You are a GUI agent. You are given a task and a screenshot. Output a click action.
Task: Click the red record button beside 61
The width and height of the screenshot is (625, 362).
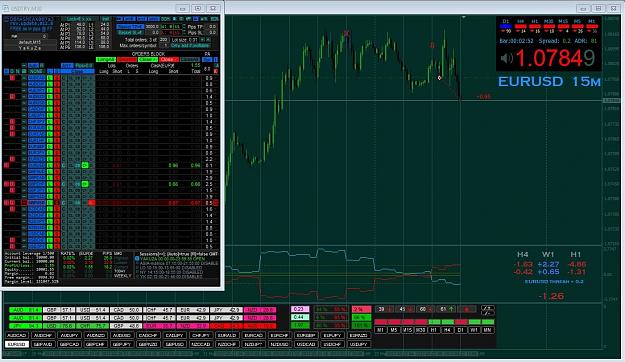(466, 309)
